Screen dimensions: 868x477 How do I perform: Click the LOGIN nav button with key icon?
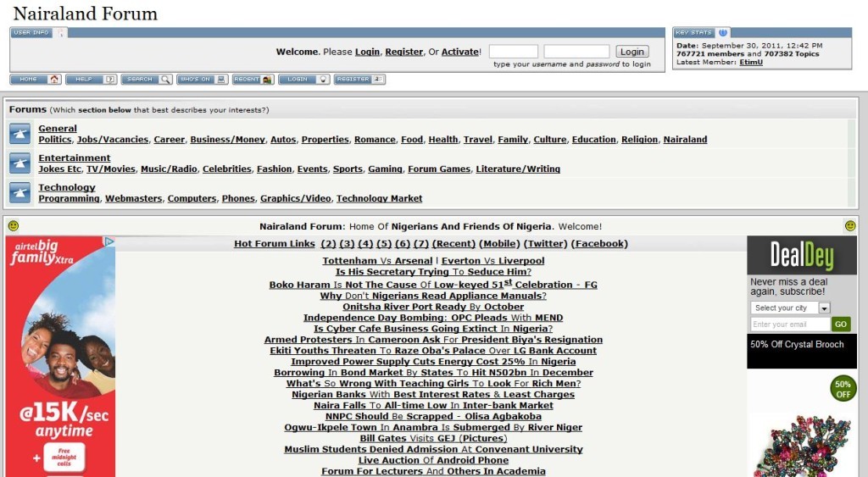pos(304,79)
